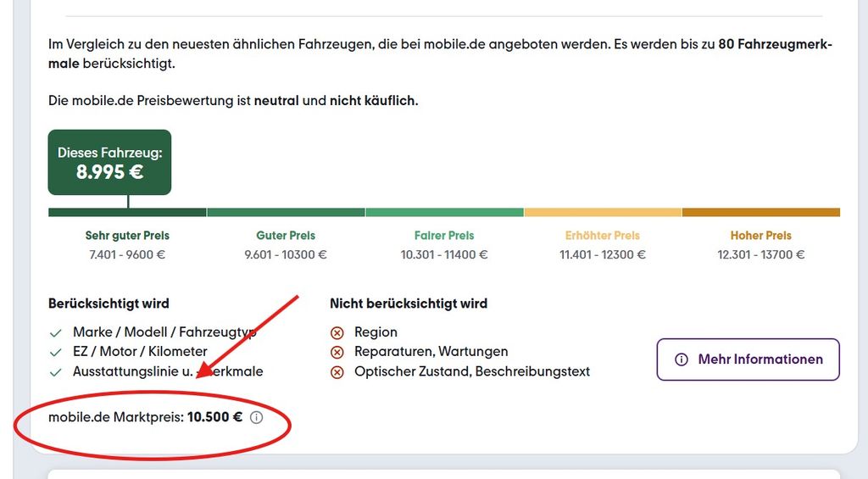Click the Hoher Preis label text
This screenshot has width=868, height=479.
pos(761,236)
